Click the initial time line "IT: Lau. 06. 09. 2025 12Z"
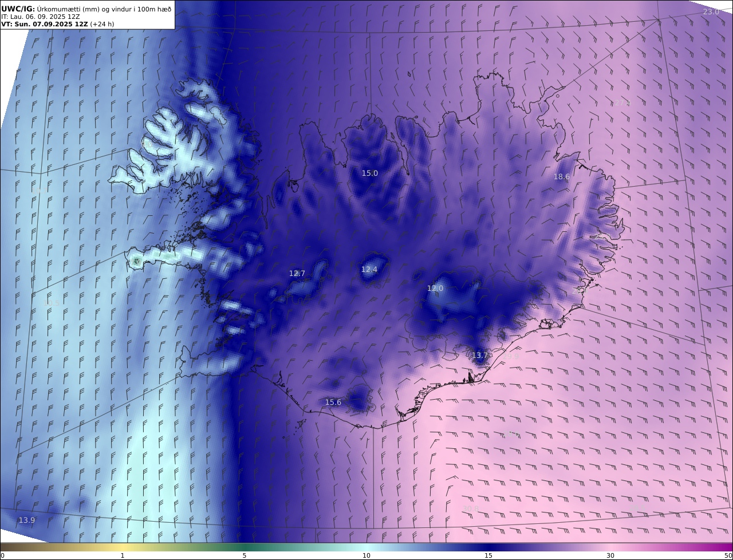The image size is (733, 560). tap(41, 17)
